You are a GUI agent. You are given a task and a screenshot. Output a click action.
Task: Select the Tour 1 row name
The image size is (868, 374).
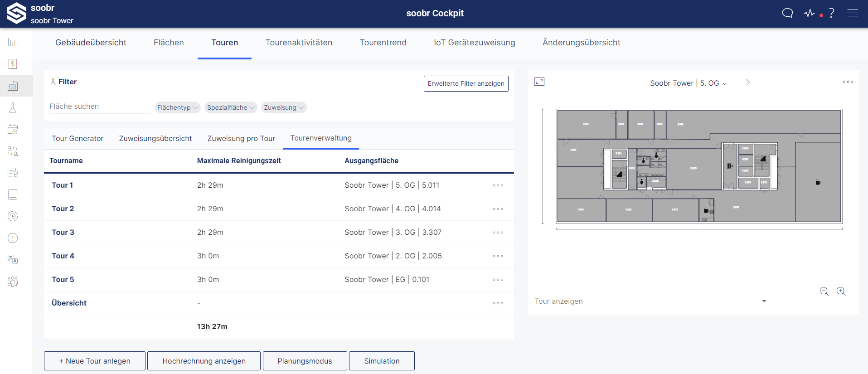coord(62,185)
